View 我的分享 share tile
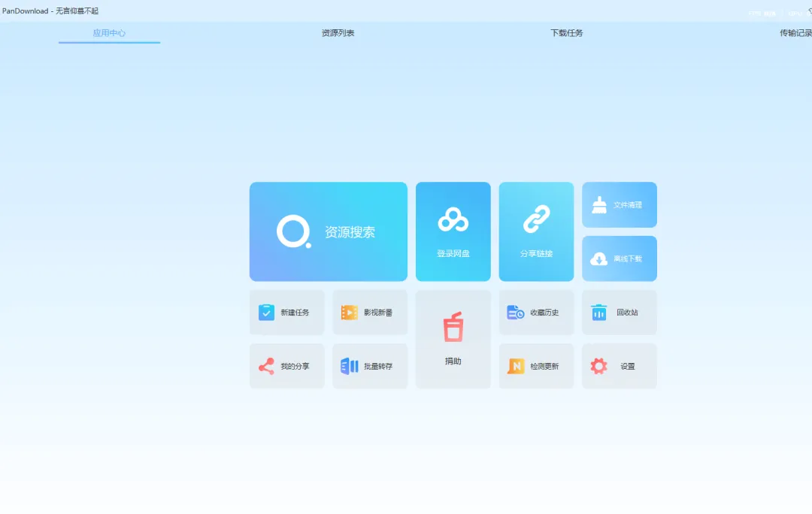The height and width of the screenshot is (514, 812). (287, 366)
